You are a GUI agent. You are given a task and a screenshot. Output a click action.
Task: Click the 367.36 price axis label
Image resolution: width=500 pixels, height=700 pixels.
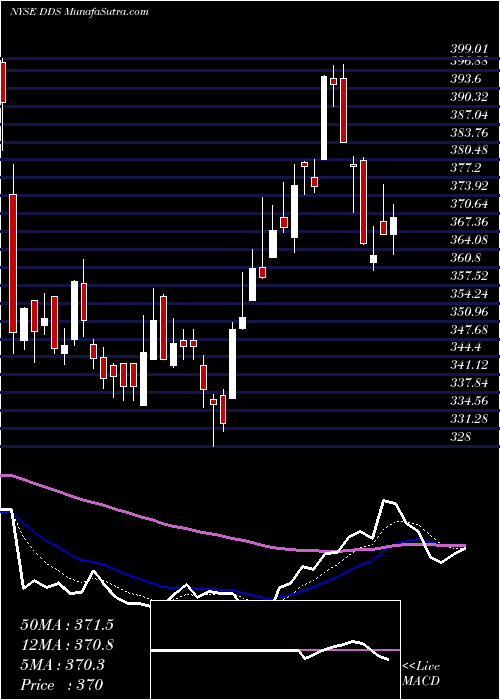point(469,222)
